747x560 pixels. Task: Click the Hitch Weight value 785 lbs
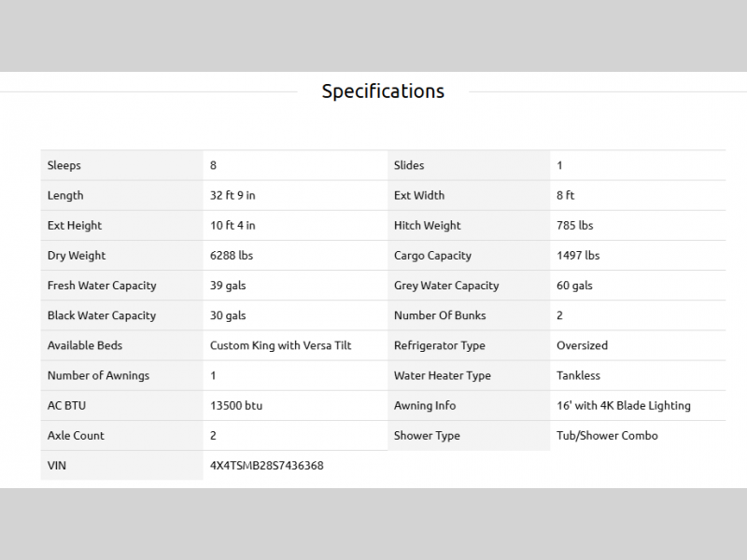575,226
